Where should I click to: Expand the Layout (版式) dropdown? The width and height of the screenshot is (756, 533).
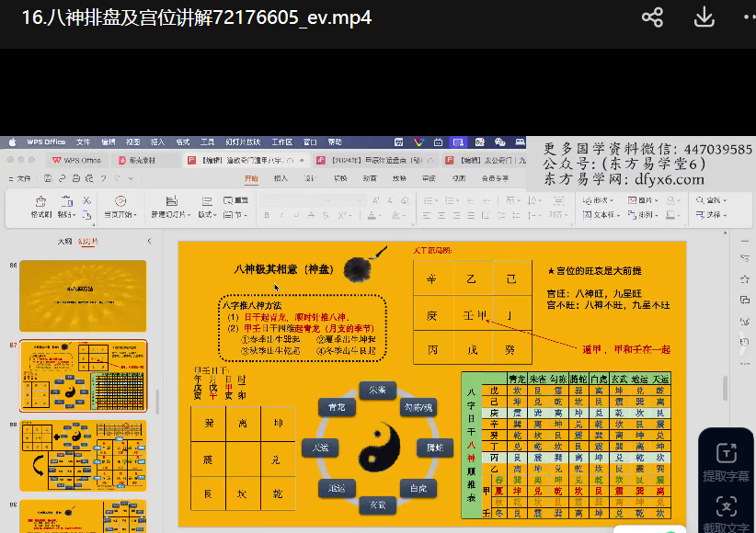[206, 215]
